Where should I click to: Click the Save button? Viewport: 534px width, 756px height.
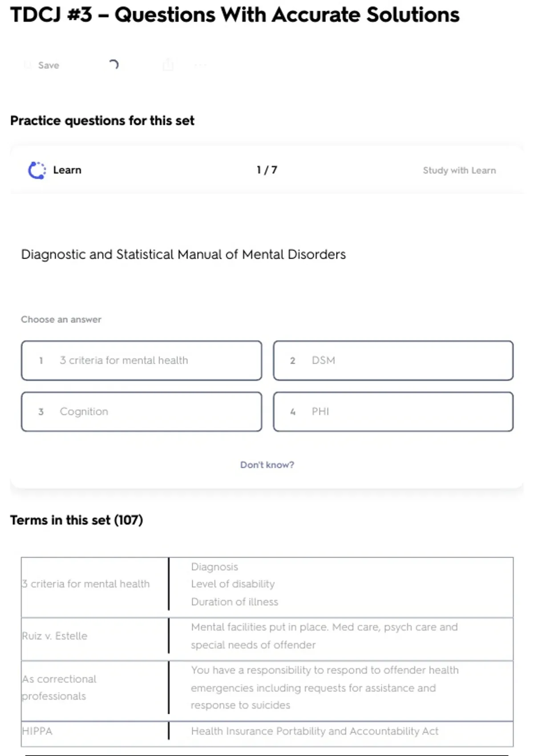pos(43,65)
